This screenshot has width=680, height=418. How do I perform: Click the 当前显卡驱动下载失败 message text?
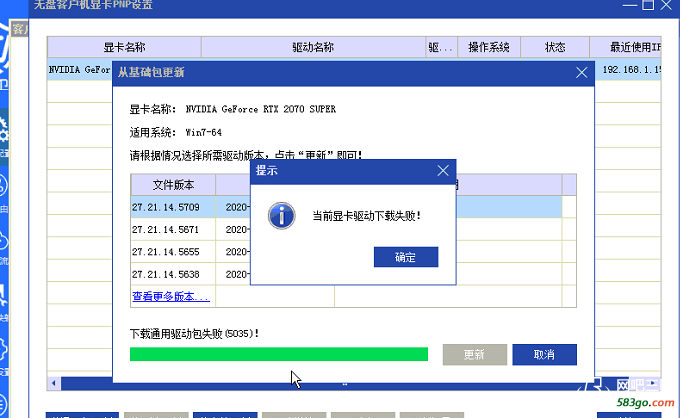point(367,216)
